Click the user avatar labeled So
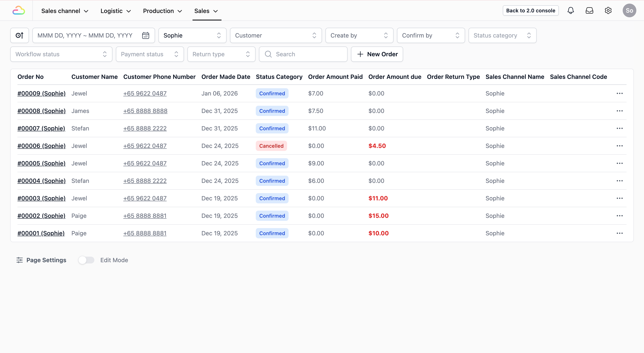644x353 pixels. click(x=629, y=10)
